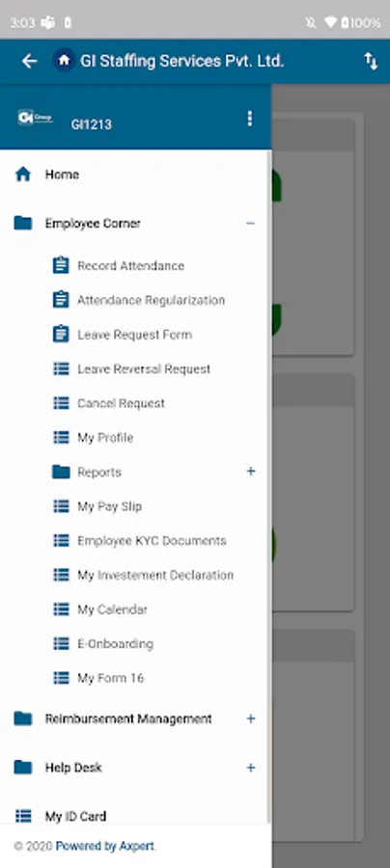This screenshot has height=868, width=390.
Task: Tap the My Investement Declaration list icon
Action: (61, 575)
